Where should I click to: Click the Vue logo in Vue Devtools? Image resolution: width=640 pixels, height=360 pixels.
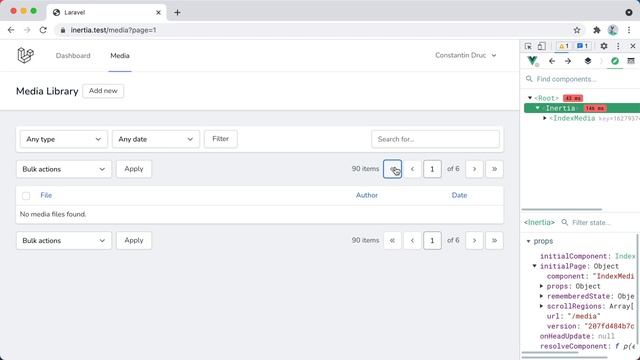click(532, 61)
